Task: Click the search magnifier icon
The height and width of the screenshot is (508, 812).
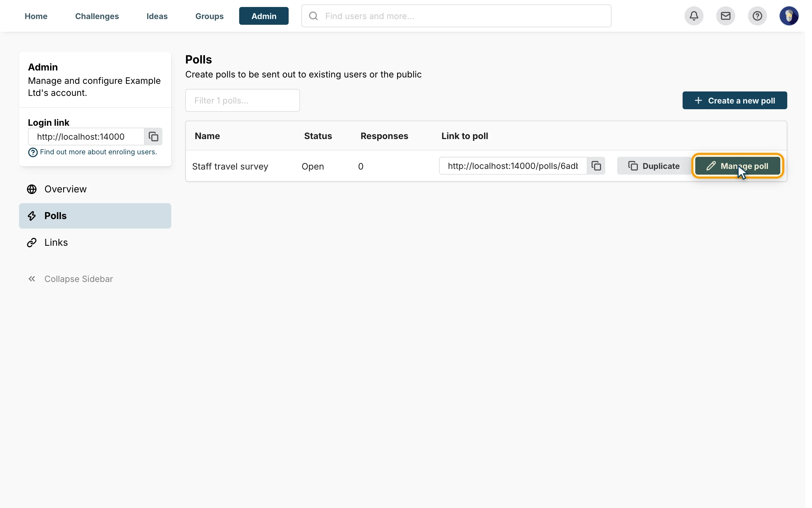Action: coord(313,16)
